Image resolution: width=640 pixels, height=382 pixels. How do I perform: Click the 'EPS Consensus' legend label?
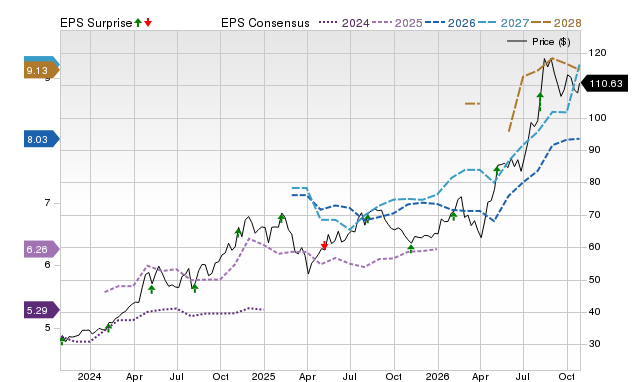coord(265,23)
